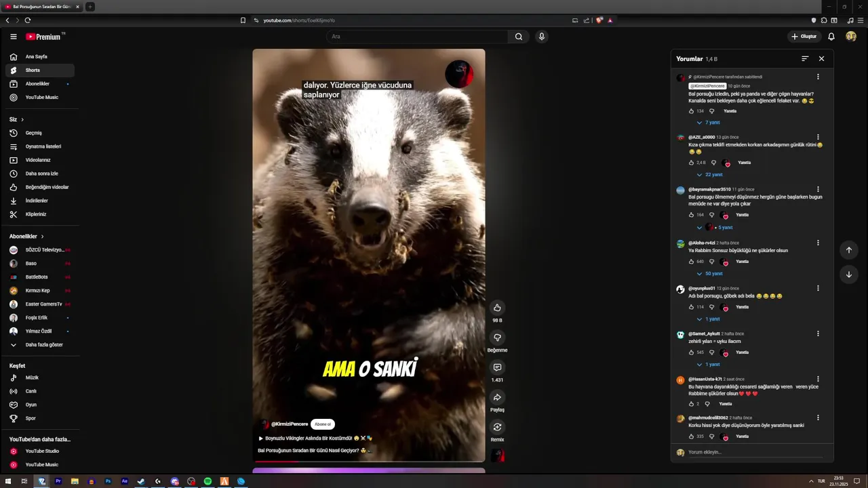Viewport: 868px width, 488px height.
Task: Expand 22 yanıt replies under @AZE_a0000
Action: [709, 175]
